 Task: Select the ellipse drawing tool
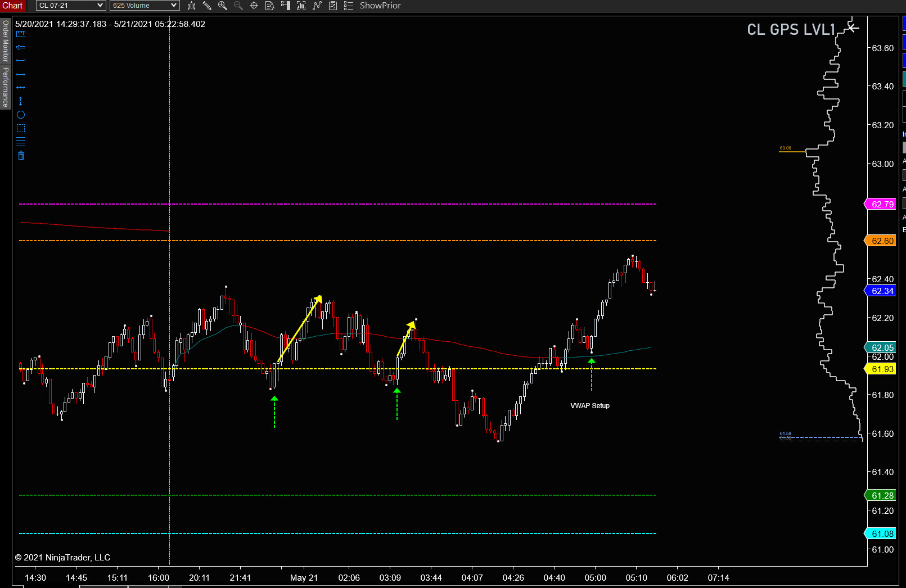(x=21, y=115)
